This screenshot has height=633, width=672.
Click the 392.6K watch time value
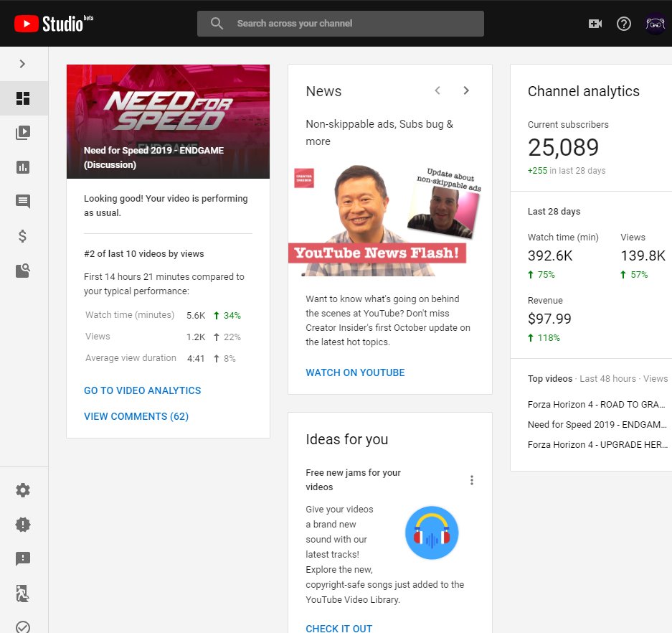coord(550,255)
